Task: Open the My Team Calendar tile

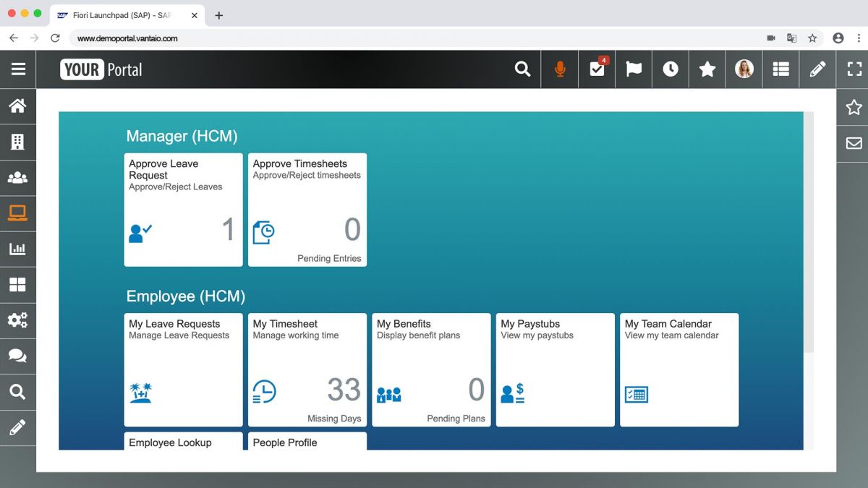Action: click(679, 370)
